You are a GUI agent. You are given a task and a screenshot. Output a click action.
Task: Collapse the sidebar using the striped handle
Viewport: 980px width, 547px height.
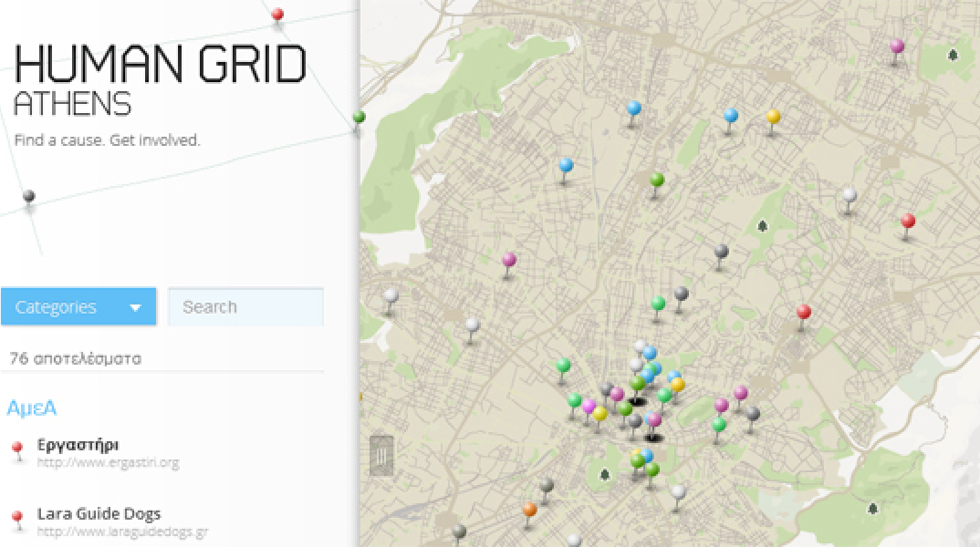[381, 454]
